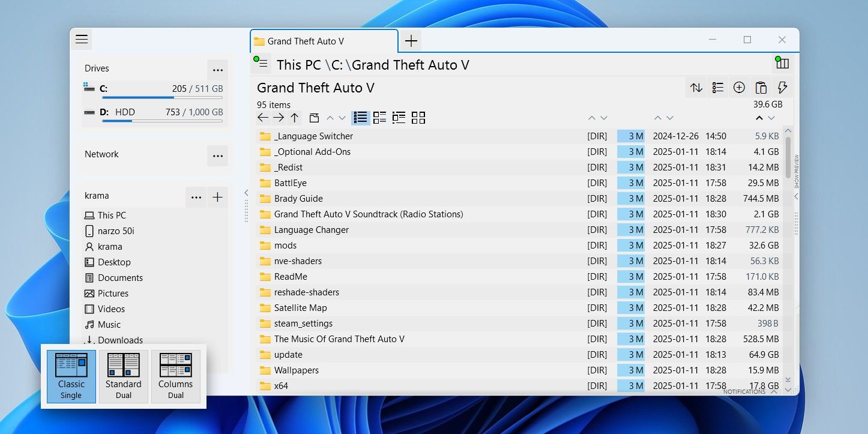Image resolution: width=868 pixels, height=434 pixels.
Task: Collapse the sidebar with the left chevron
Action: (246, 193)
